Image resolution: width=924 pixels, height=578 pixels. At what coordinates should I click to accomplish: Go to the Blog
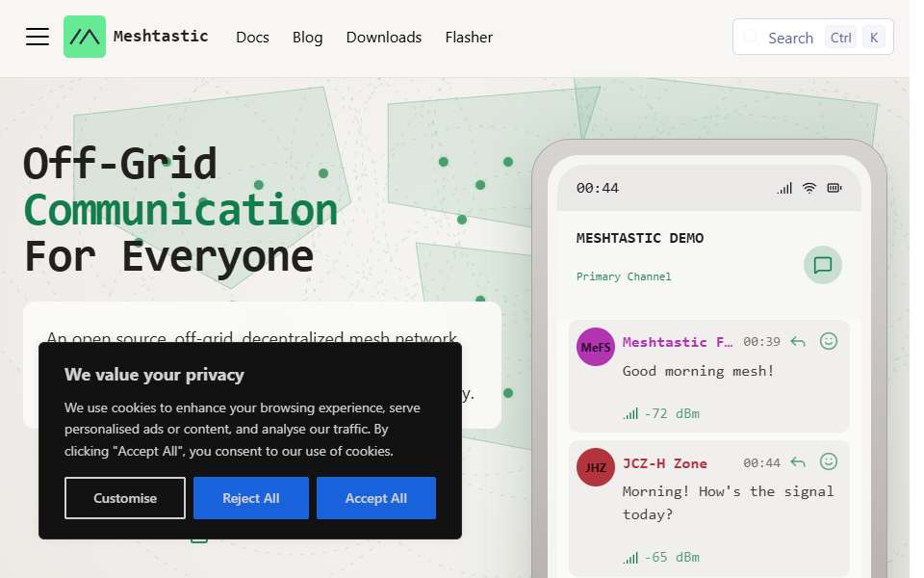tap(308, 38)
